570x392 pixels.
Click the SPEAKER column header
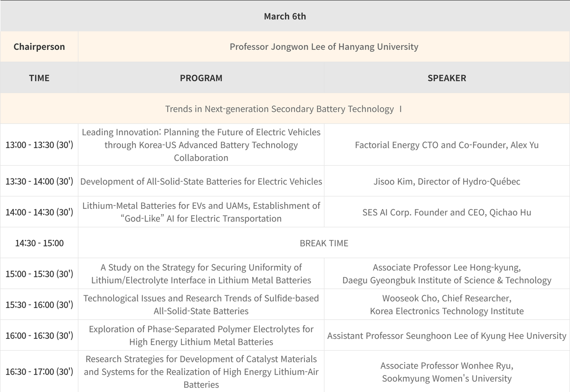pyautogui.click(x=446, y=78)
